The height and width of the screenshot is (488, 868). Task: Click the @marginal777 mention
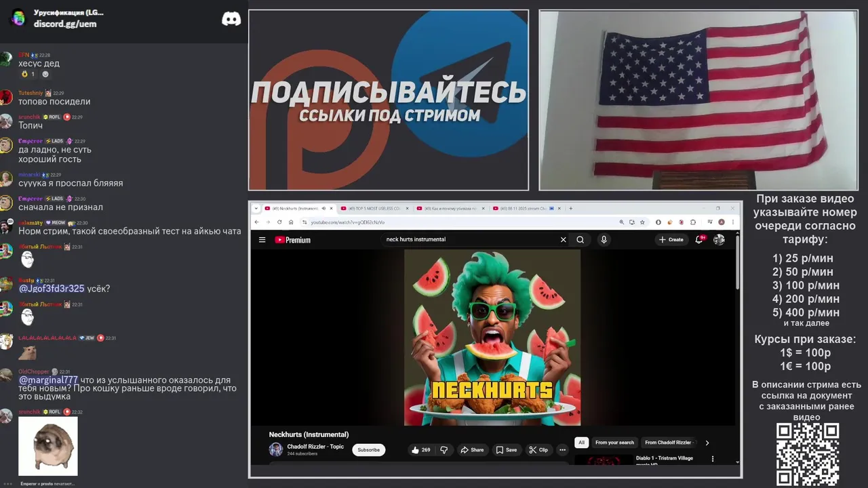[x=48, y=380]
